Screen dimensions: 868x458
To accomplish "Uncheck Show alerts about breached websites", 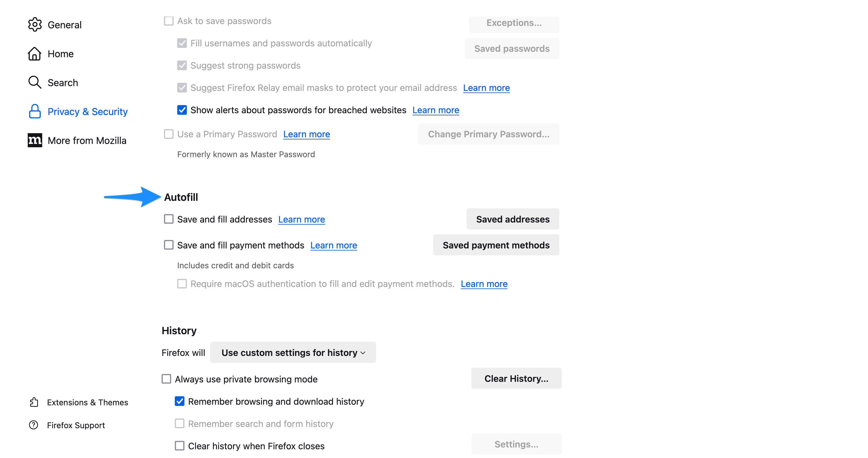I will click(x=182, y=110).
